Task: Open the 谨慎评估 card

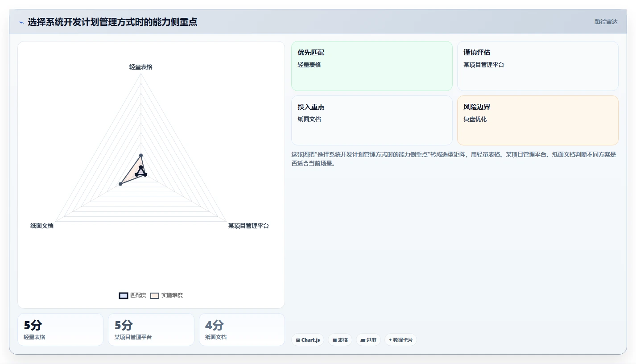Action: pyautogui.click(x=538, y=66)
